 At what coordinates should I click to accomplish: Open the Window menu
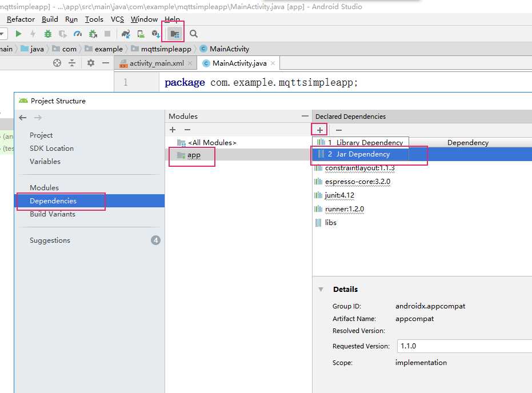pyautogui.click(x=144, y=19)
